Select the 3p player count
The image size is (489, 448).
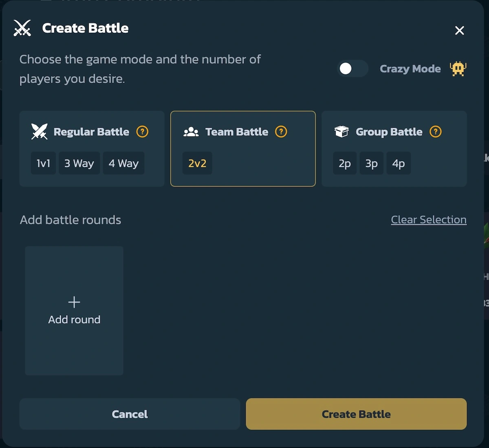click(371, 163)
